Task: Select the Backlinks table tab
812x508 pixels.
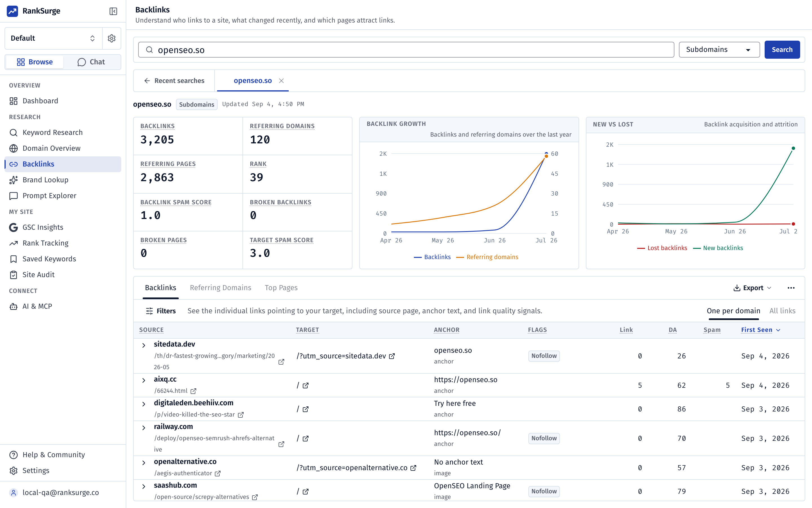Action: click(x=160, y=288)
